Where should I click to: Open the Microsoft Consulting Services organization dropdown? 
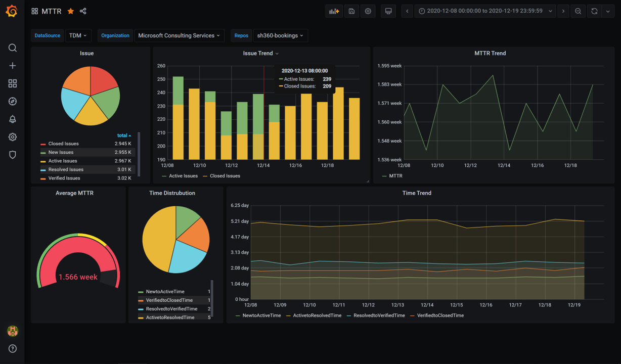point(180,35)
